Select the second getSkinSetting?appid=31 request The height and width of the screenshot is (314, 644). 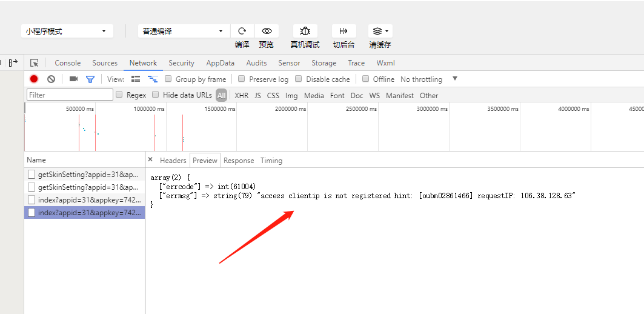point(85,187)
